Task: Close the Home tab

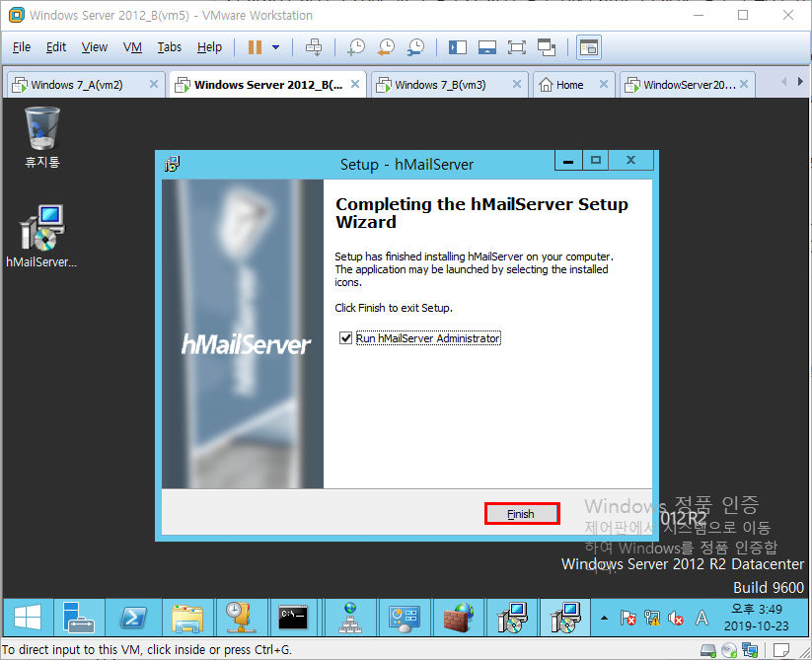Action: (x=604, y=84)
